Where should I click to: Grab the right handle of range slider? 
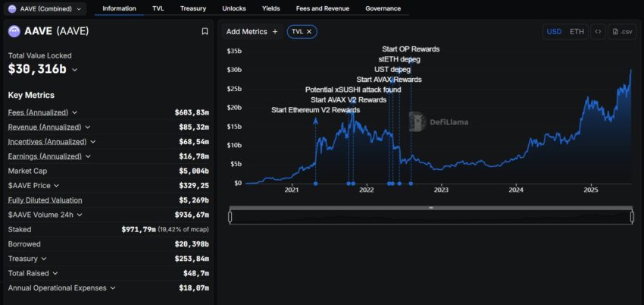632,217
